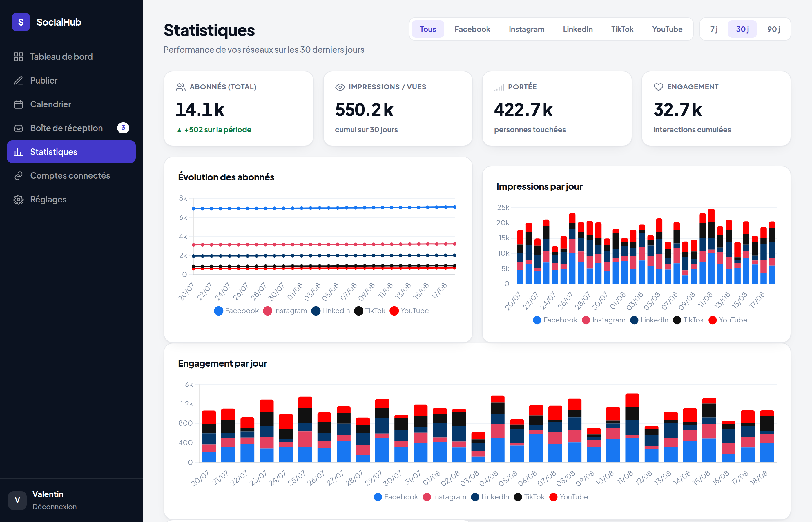Image resolution: width=812 pixels, height=522 pixels.
Task: Open Réglages in sidebar
Action: (71, 199)
